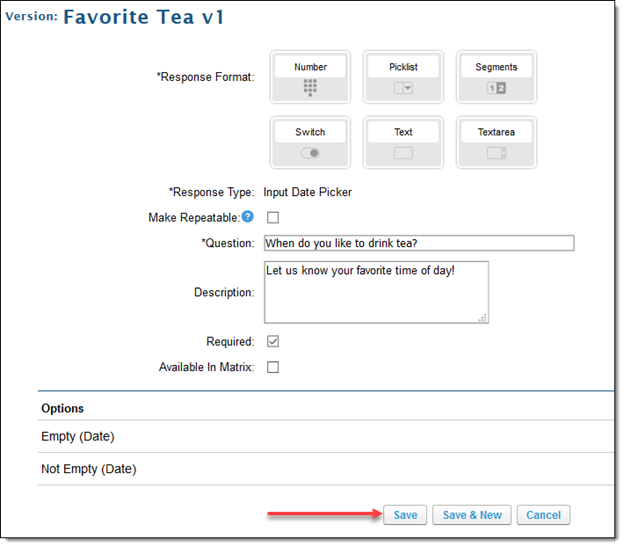624x547 pixels.
Task: Select the Switch response format
Action: tap(310, 142)
